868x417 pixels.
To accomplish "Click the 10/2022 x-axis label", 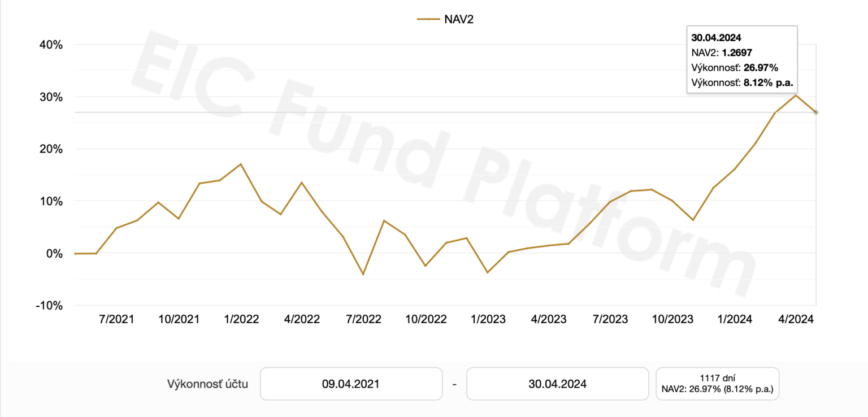I will [x=426, y=319].
